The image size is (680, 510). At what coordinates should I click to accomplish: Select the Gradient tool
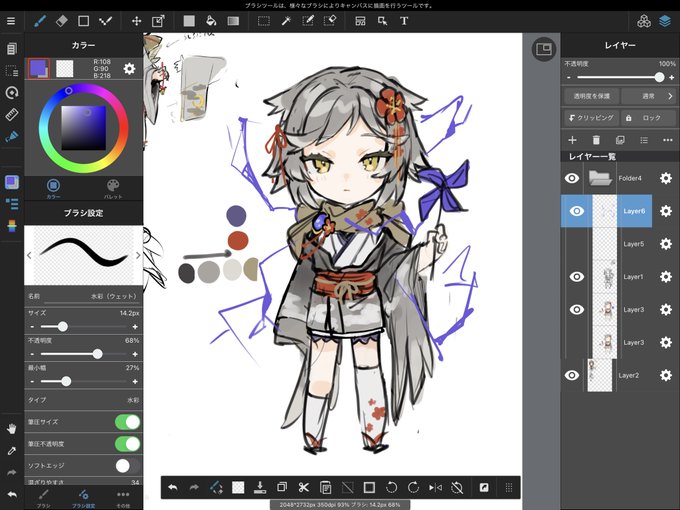(233, 21)
